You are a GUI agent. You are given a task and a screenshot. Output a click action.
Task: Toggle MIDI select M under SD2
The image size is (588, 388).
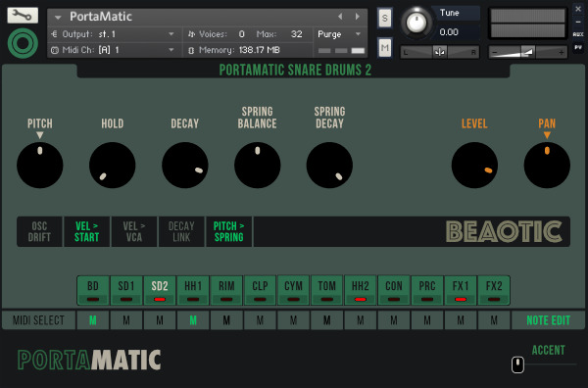(160, 320)
